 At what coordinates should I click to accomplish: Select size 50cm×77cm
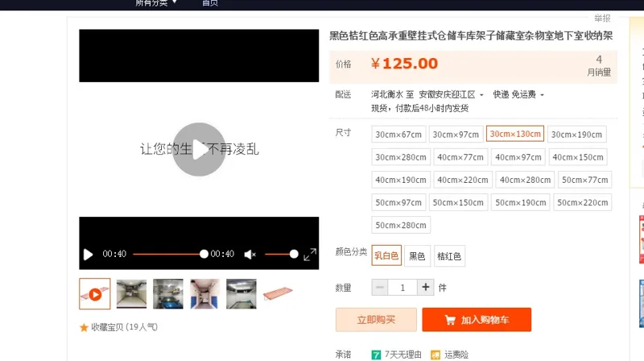tap(585, 180)
